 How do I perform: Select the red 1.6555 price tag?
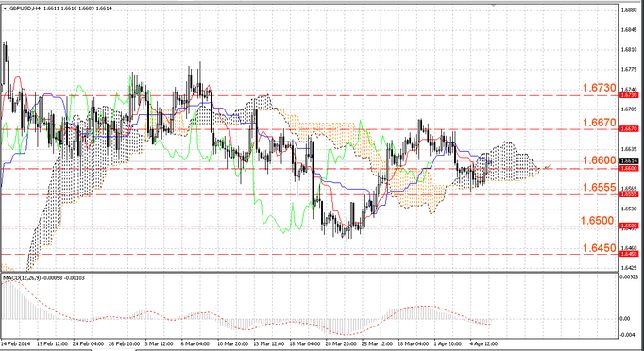click(628, 194)
